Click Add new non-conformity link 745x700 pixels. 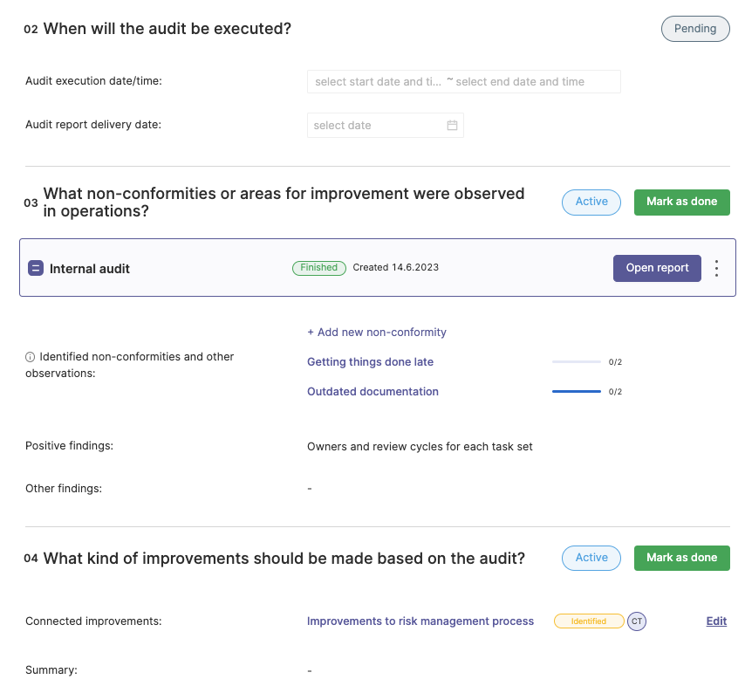tap(377, 333)
